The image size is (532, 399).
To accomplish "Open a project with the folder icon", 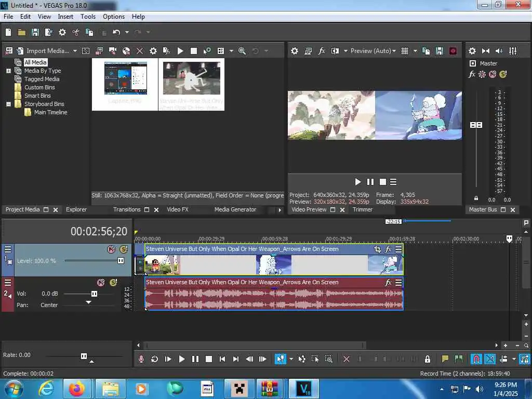I will 22,32.
